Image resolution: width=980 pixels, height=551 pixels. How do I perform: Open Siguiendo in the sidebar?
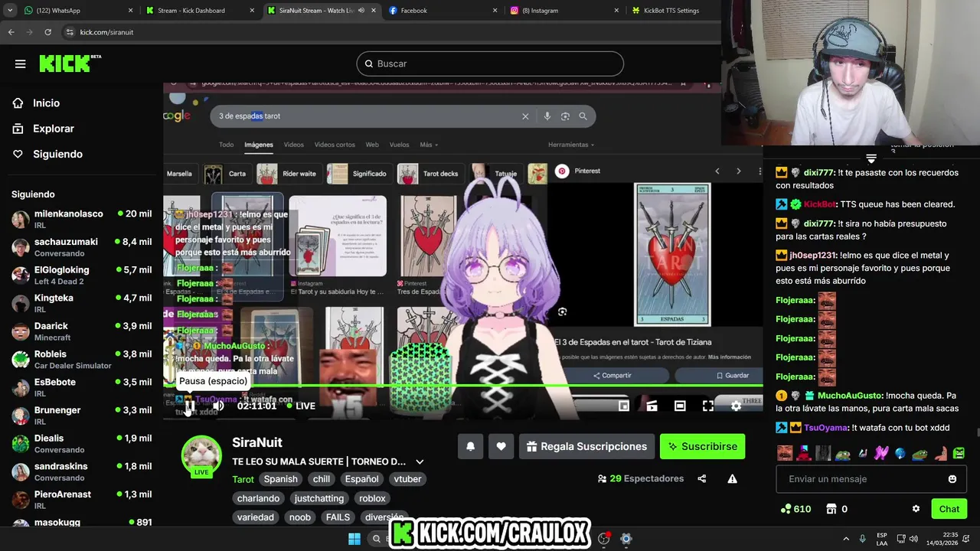click(57, 154)
